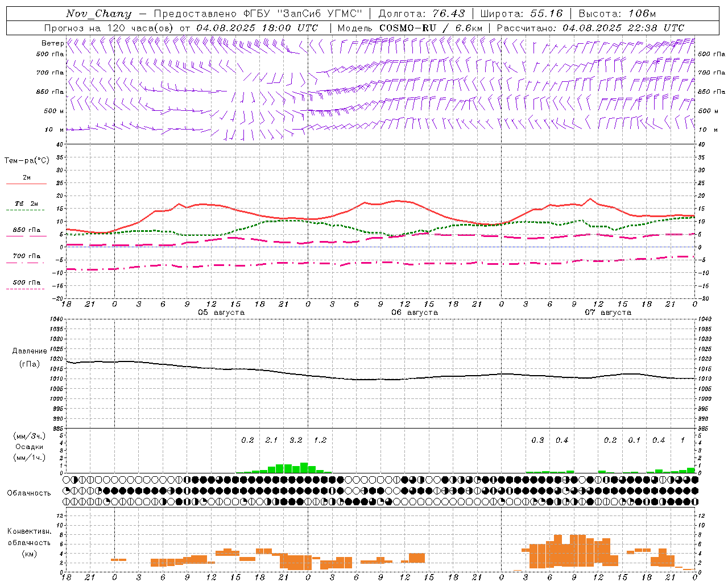Click the '(мм/3ч.)' precipitation unit label

(29, 436)
